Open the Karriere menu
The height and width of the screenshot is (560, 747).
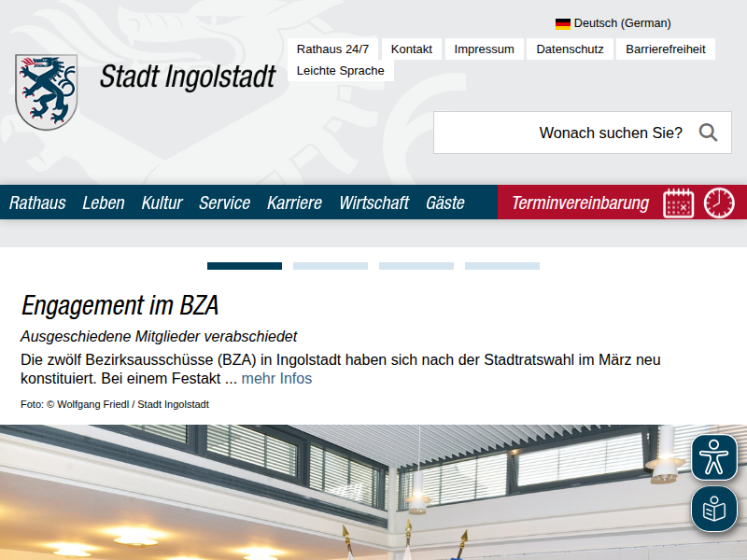(x=294, y=203)
